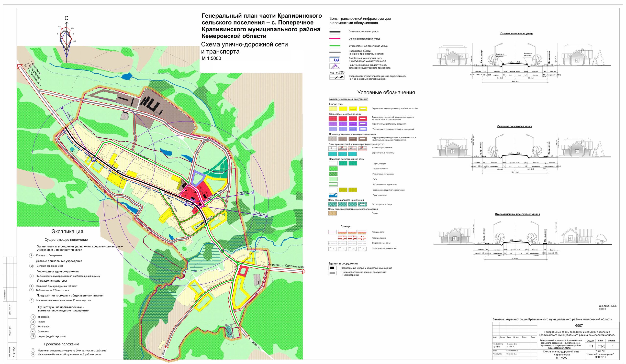Click the R=500м radius label
Viewport: 626px width, 364px height.
pyautogui.click(x=243, y=193)
